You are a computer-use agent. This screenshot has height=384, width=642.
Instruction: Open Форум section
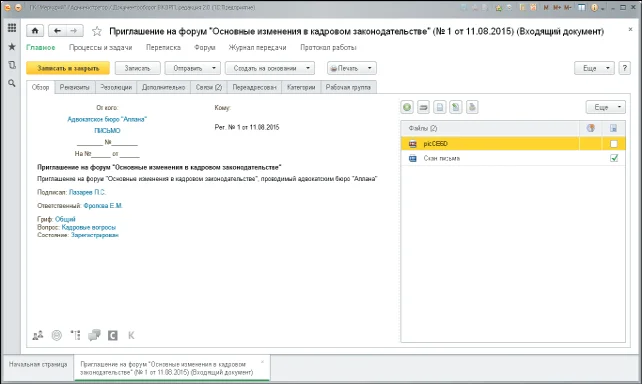click(x=205, y=47)
